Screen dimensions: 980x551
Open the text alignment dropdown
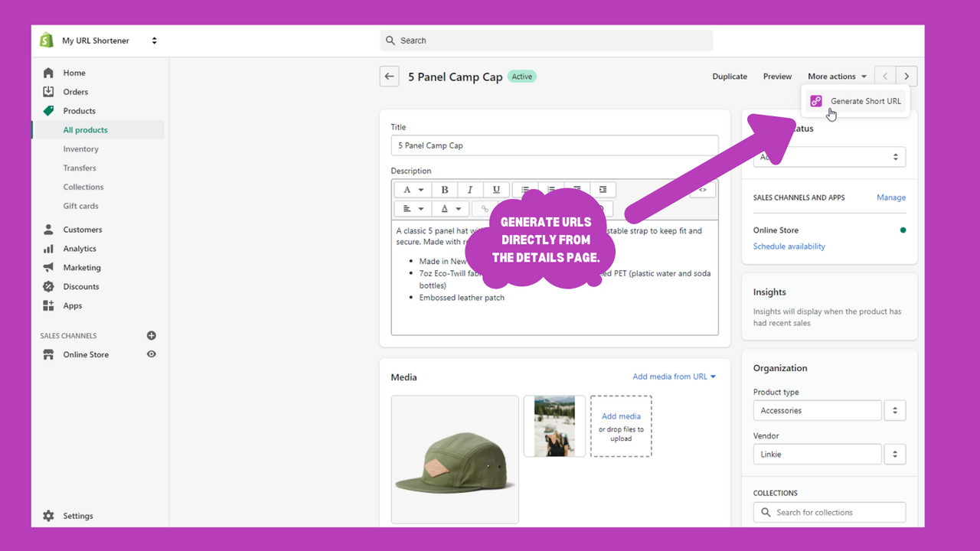(411, 207)
